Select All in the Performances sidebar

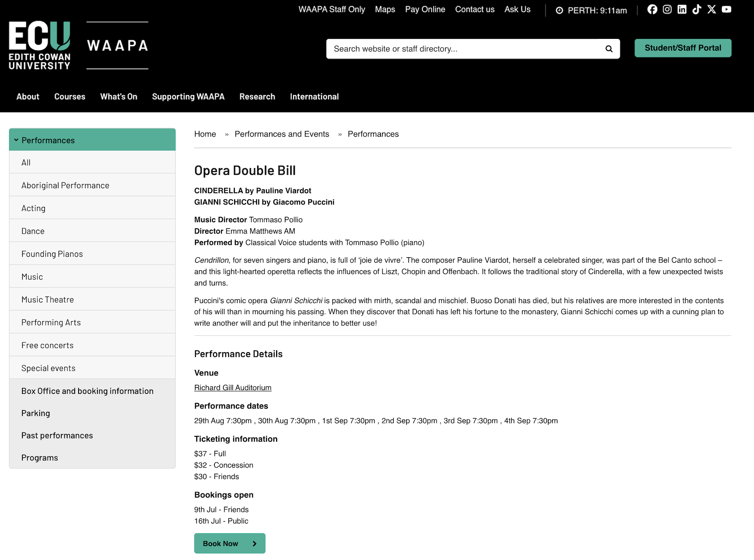[x=92, y=163]
